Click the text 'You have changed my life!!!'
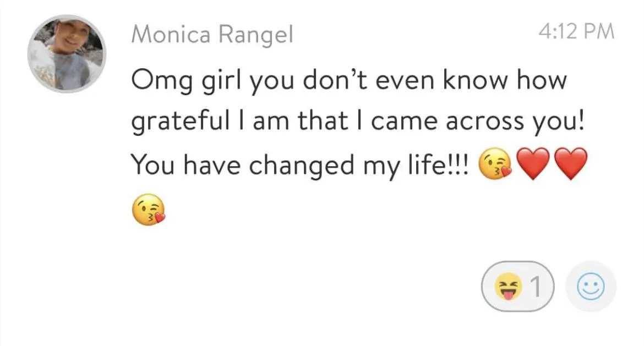The image size is (644, 346). pos(299,166)
